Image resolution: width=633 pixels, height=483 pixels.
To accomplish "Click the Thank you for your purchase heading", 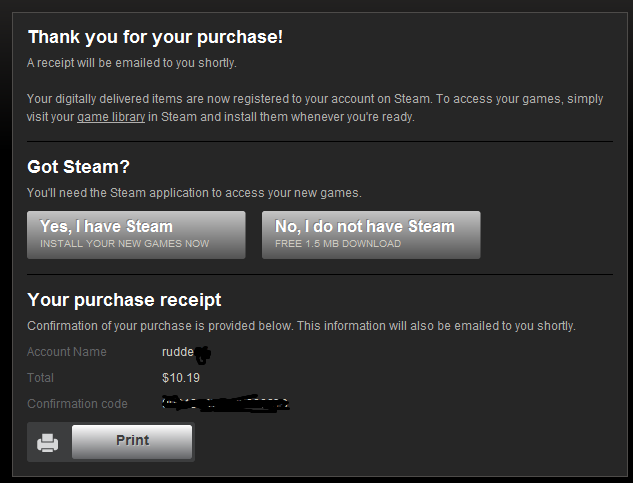I will [155, 37].
